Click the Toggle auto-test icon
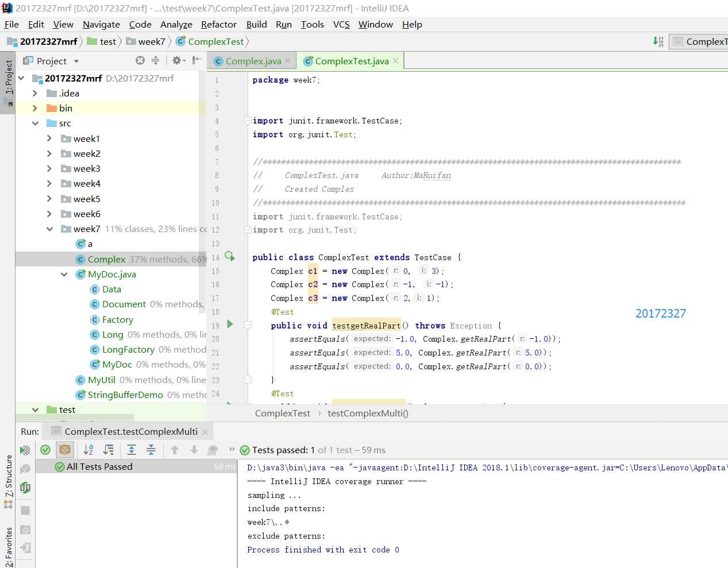 point(25,488)
